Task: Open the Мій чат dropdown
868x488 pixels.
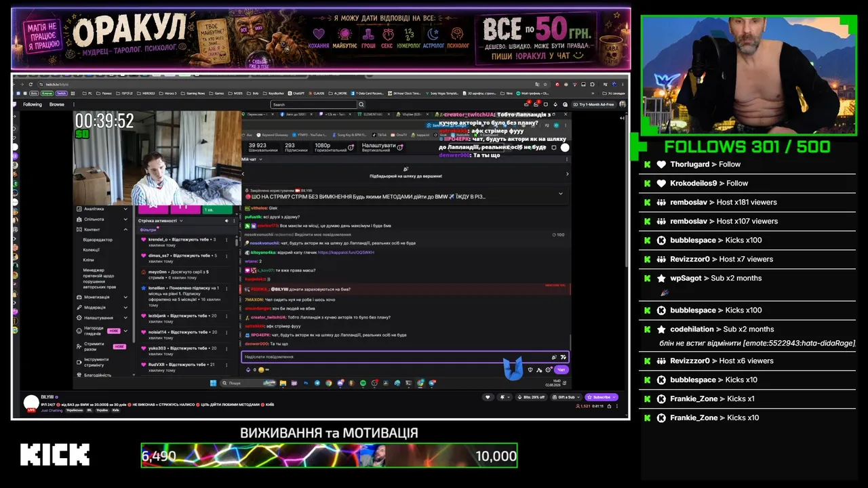Action: (x=252, y=159)
